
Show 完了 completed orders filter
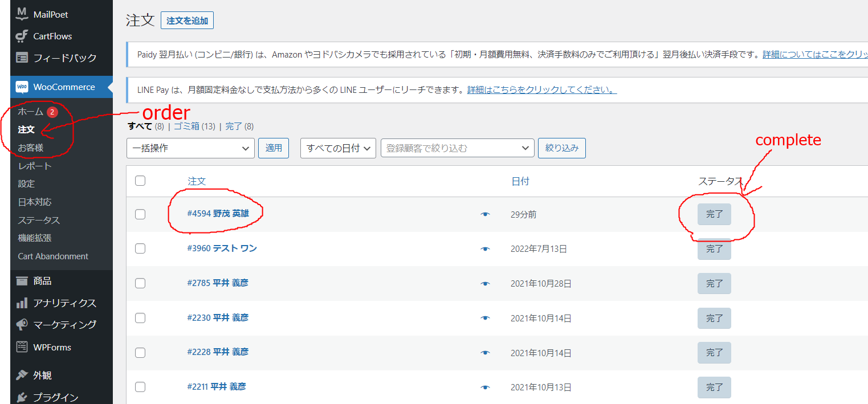point(234,126)
